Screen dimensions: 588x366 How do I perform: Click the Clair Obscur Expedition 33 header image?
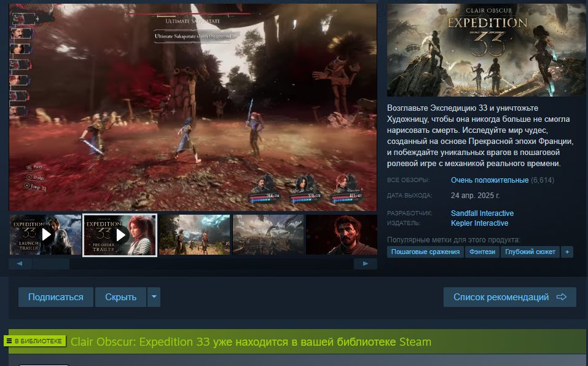click(x=487, y=50)
